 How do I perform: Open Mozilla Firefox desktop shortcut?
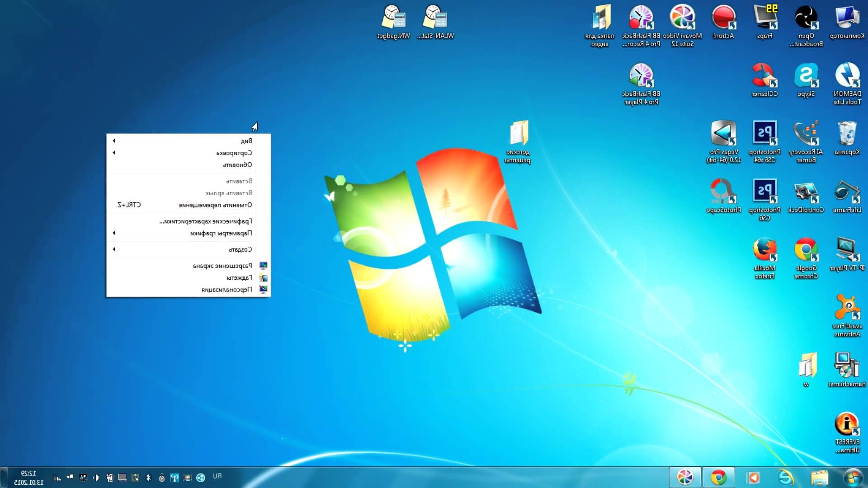coord(764,258)
